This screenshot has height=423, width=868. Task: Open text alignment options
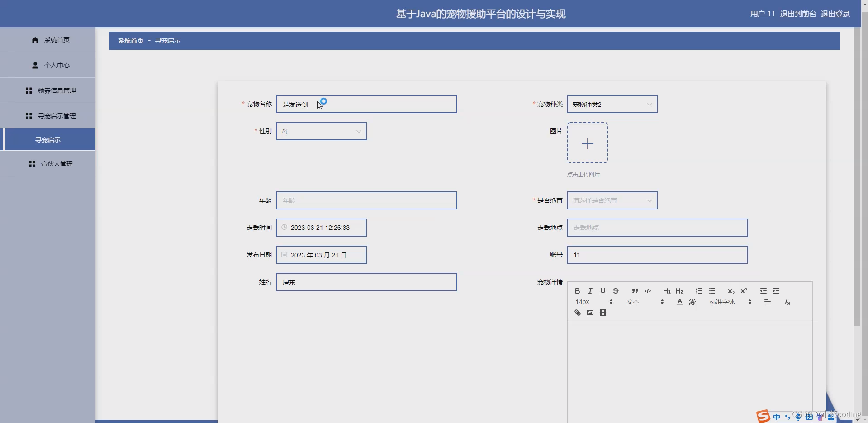(x=767, y=302)
